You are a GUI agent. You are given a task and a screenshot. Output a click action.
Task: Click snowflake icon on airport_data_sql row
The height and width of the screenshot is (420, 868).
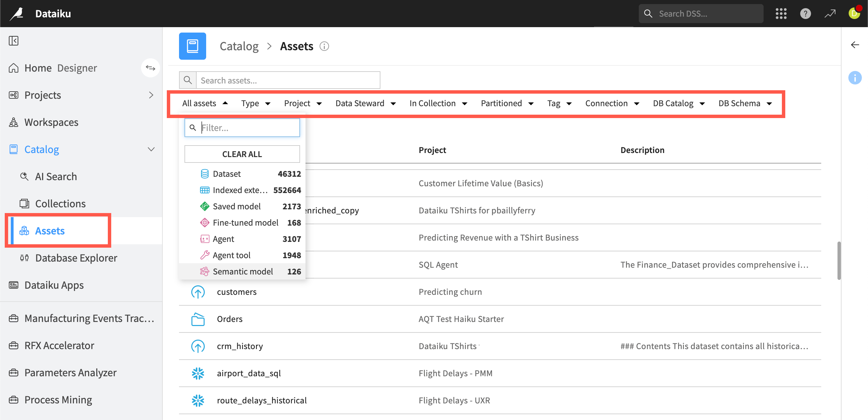(x=198, y=373)
